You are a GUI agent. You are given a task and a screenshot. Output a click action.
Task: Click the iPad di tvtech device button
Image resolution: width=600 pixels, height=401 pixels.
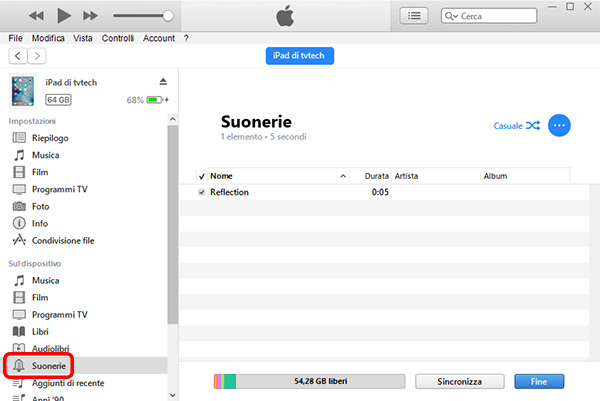point(300,56)
